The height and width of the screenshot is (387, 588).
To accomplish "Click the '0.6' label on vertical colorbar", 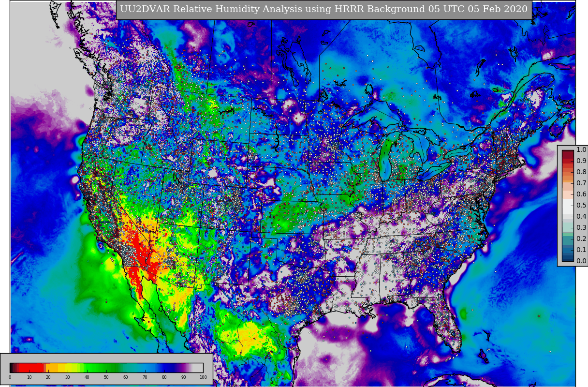I will pos(581,194).
